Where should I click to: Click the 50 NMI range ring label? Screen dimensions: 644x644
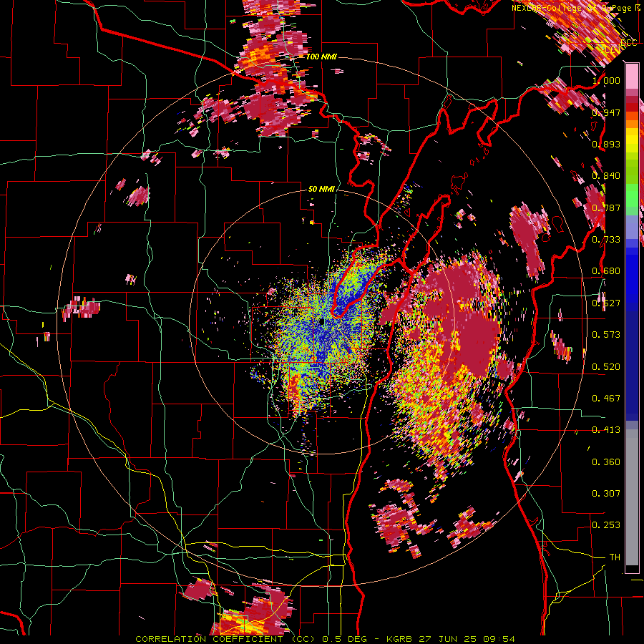pyautogui.click(x=321, y=190)
